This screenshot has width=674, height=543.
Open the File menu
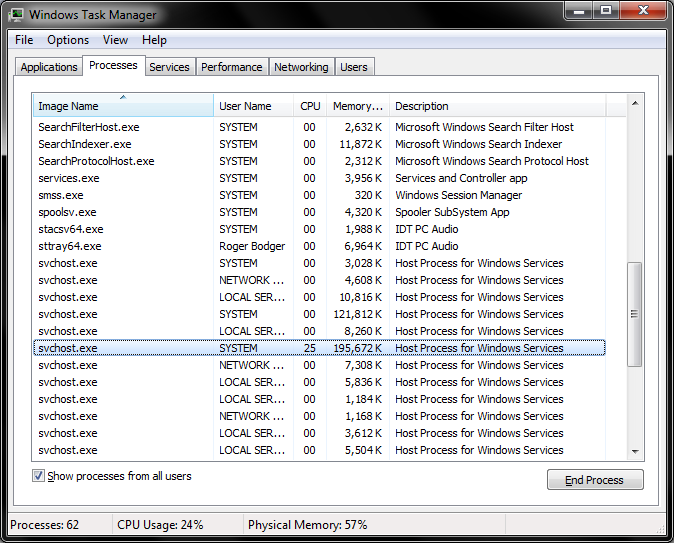coord(24,40)
